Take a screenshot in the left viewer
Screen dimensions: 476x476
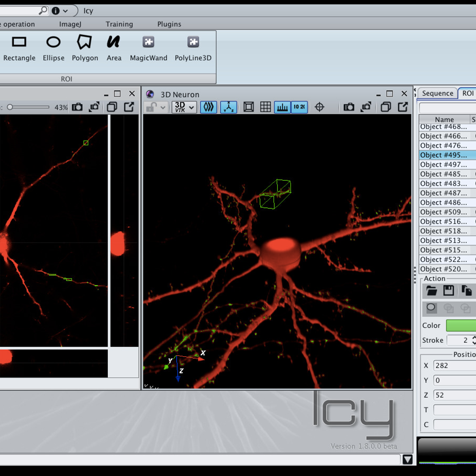coord(77,107)
